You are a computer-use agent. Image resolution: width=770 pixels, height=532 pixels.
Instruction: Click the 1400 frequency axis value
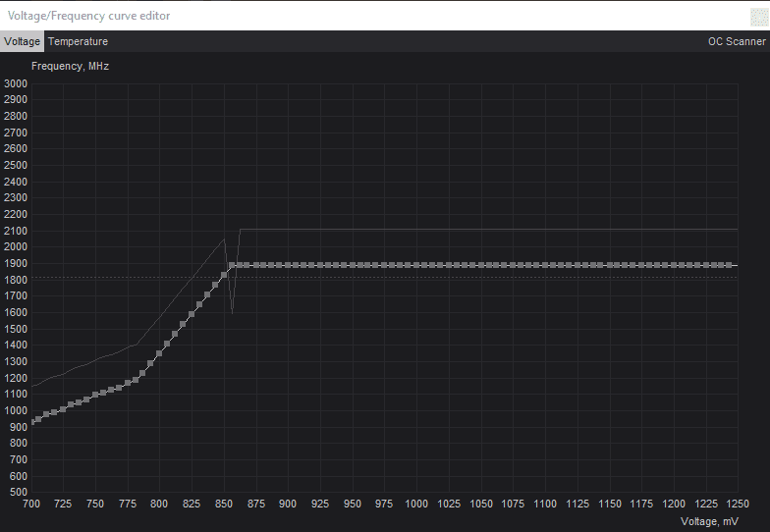pyautogui.click(x=16, y=346)
